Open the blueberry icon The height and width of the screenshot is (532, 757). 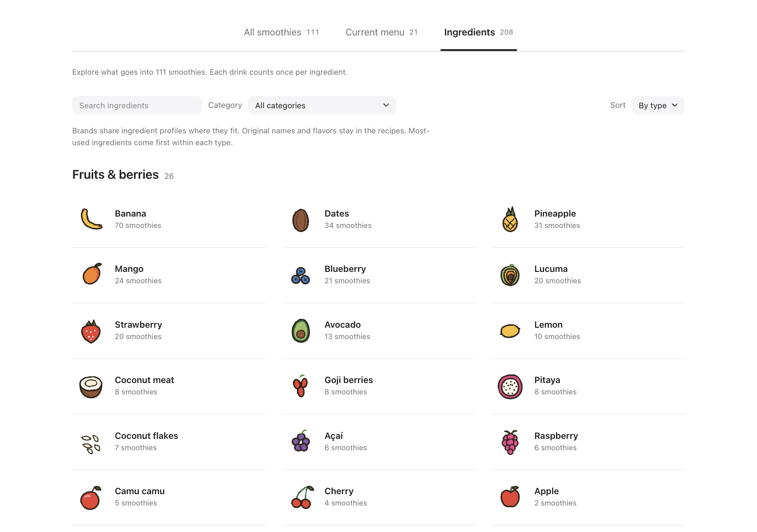(x=301, y=275)
